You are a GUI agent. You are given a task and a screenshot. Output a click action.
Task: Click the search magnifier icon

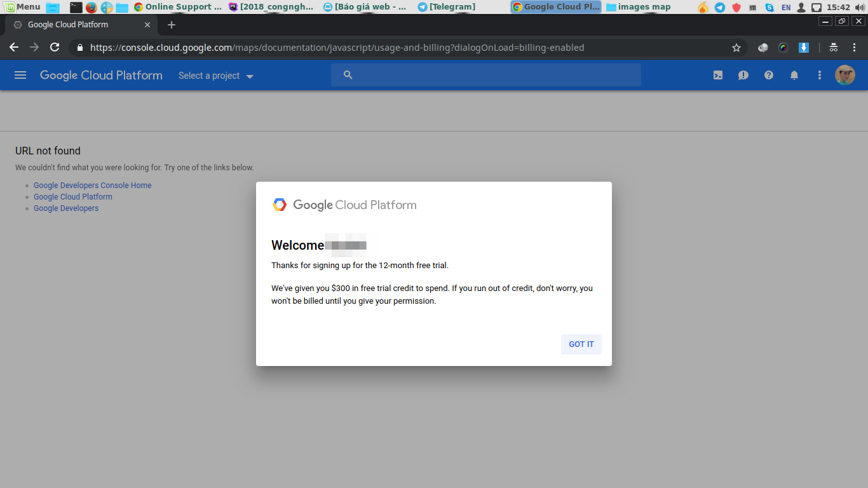(348, 75)
